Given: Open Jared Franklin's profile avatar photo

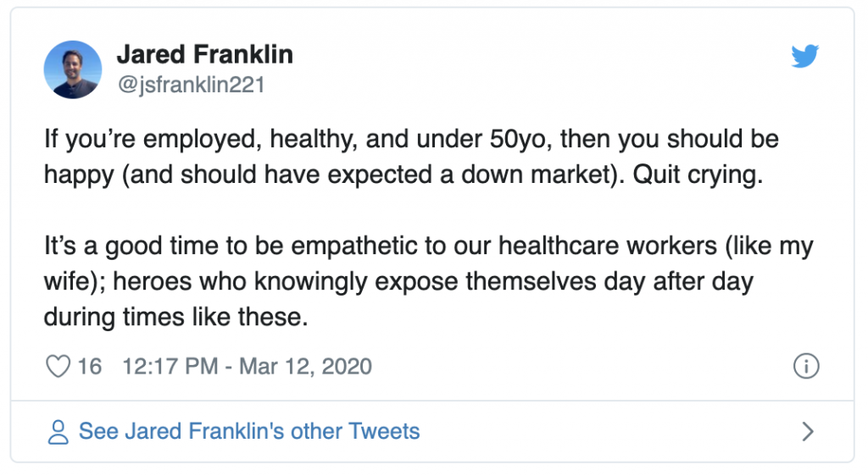Looking at the screenshot, I should click(73, 69).
